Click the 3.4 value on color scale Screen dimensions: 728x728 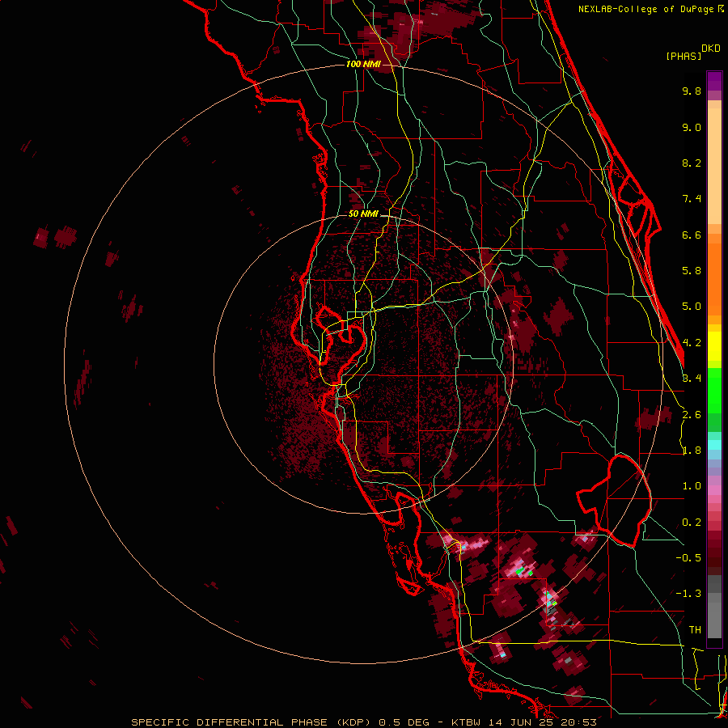pos(692,379)
